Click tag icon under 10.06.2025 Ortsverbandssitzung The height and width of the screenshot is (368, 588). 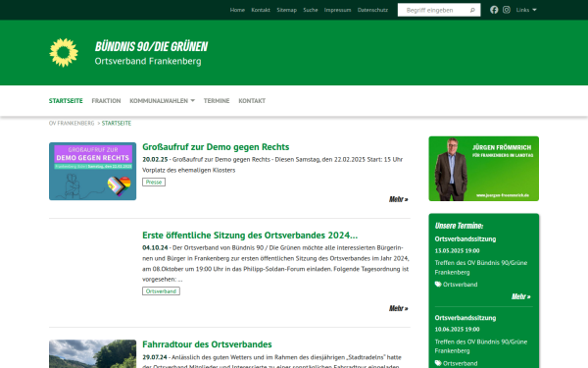[x=438, y=363]
